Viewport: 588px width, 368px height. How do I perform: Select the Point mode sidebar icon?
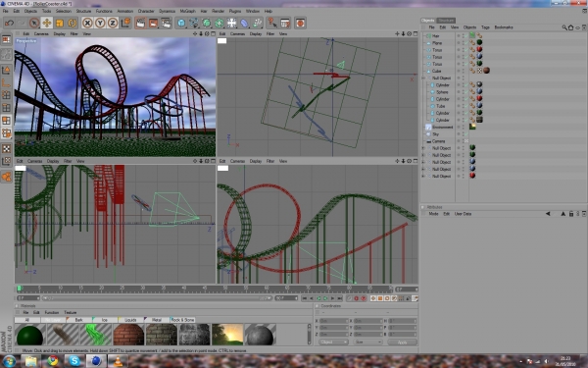7,95
